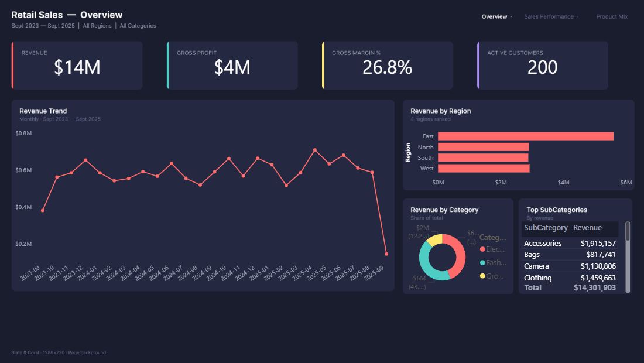Click the coral Elec... legend swatch
The height and width of the screenshot is (363, 644).
[x=482, y=249]
